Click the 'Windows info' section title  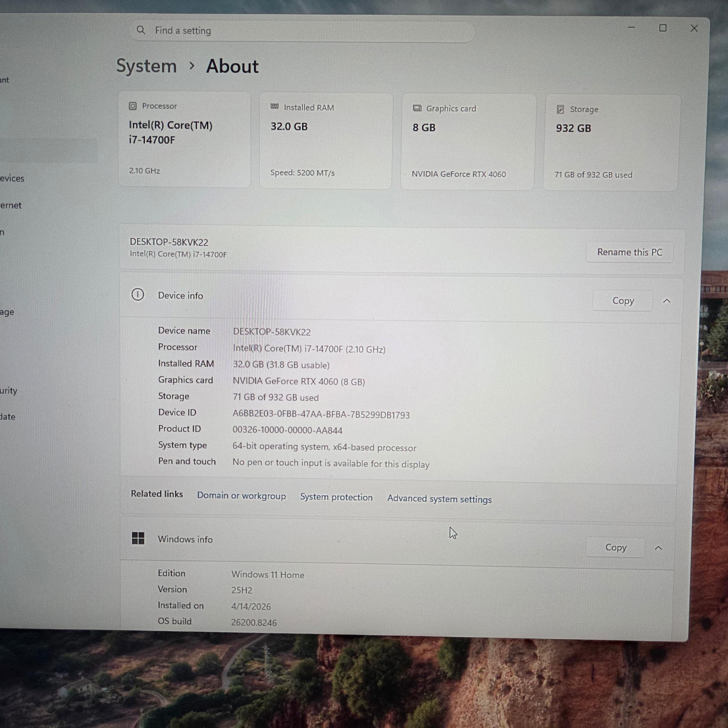click(x=185, y=539)
